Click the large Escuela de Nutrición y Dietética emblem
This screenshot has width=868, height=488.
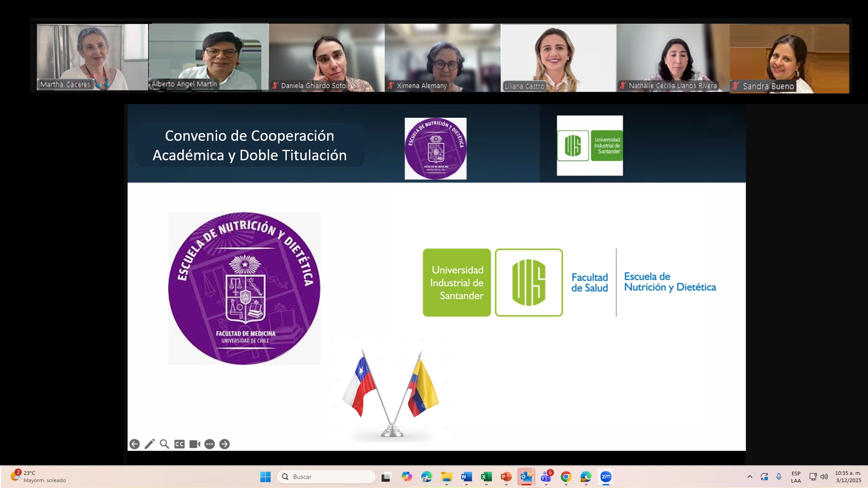(244, 288)
